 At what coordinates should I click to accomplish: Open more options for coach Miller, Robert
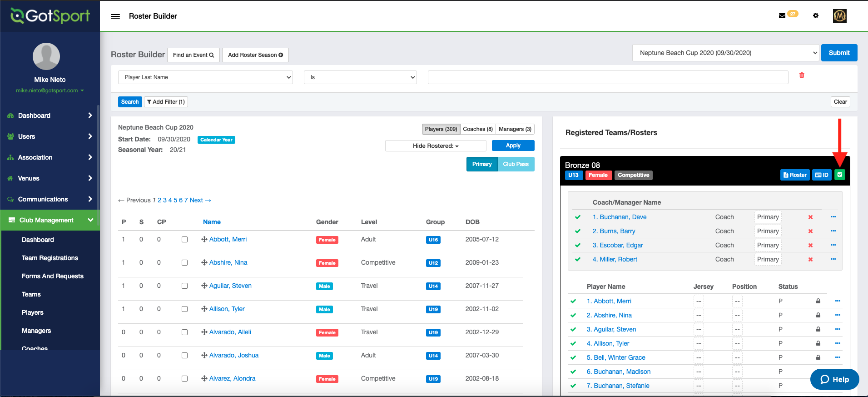pos(833,259)
